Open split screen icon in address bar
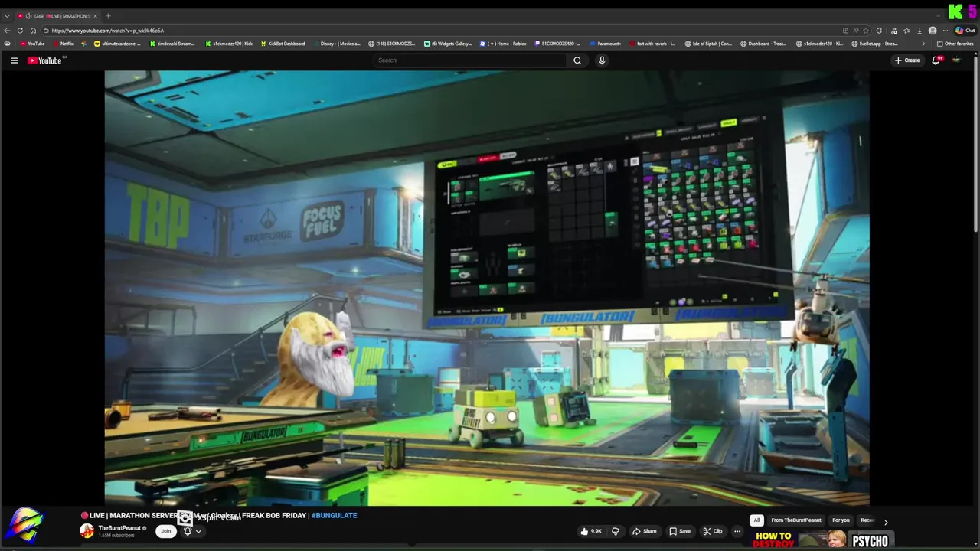980x551 pixels. 845,31
